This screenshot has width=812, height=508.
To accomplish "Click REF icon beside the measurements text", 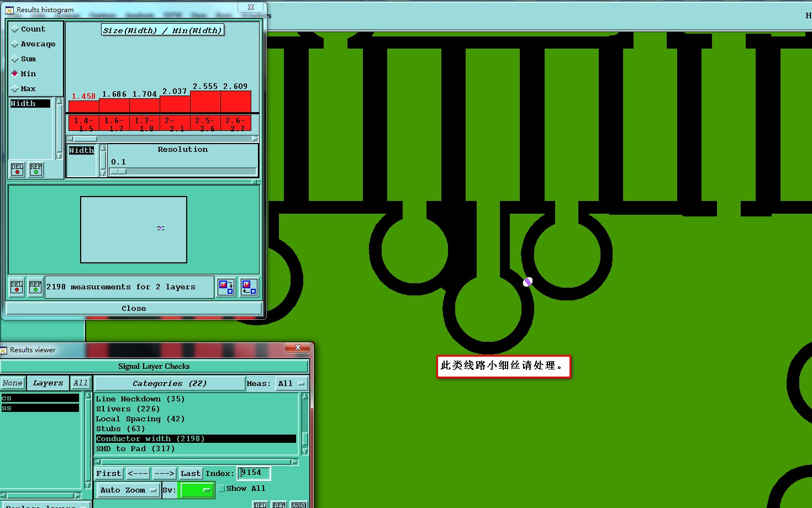I will (35, 287).
